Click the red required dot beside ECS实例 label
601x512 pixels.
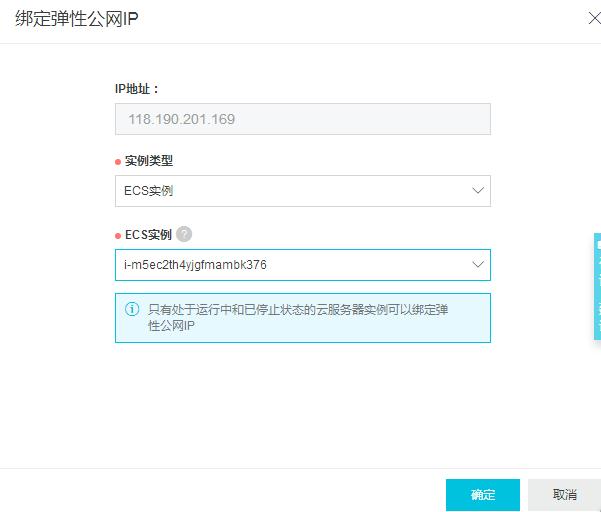click(x=118, y=236)
